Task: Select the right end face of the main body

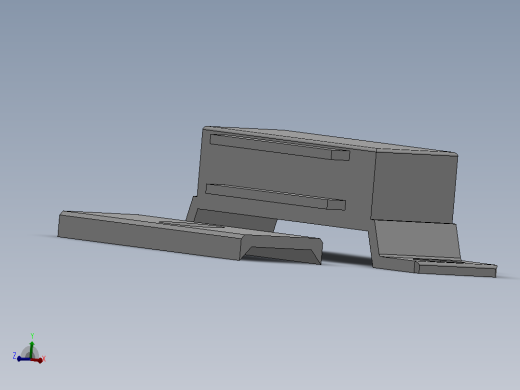Action: pyautogui.click(x=414, y=186)
